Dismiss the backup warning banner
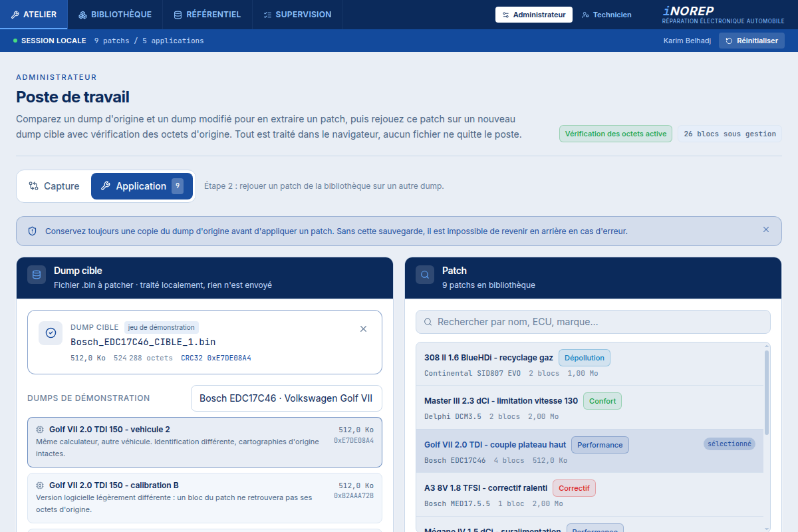Image resolution: width=798 pixels, height=532 pixels. (766, 229)
